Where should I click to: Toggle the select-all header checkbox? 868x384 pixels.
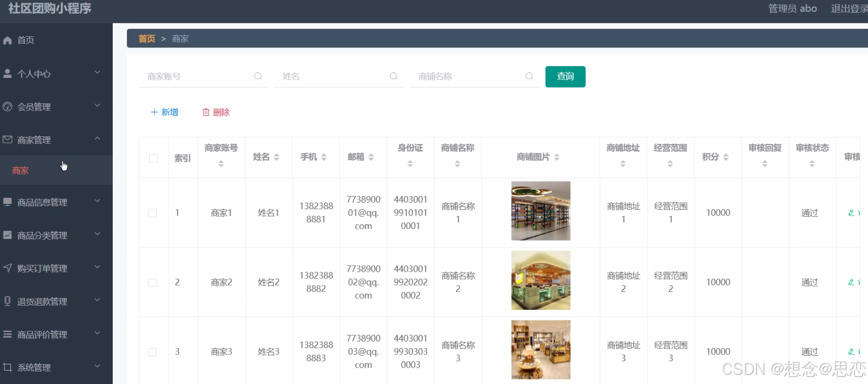[154, 158]
